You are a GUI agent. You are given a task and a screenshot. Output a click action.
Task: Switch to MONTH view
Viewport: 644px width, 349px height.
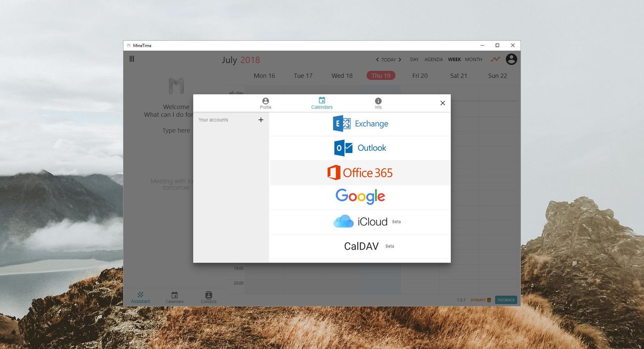(x=473, y=60)
